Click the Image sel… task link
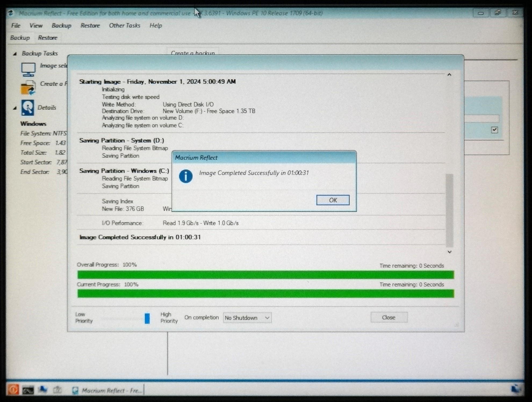The image size is (532, 402). (x=53, y=66)
